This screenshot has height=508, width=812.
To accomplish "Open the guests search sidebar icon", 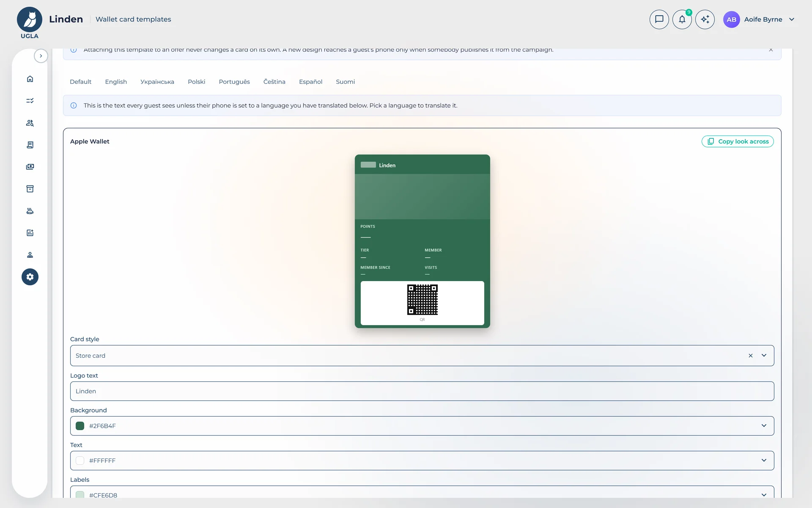I will [x=30, y=123].
